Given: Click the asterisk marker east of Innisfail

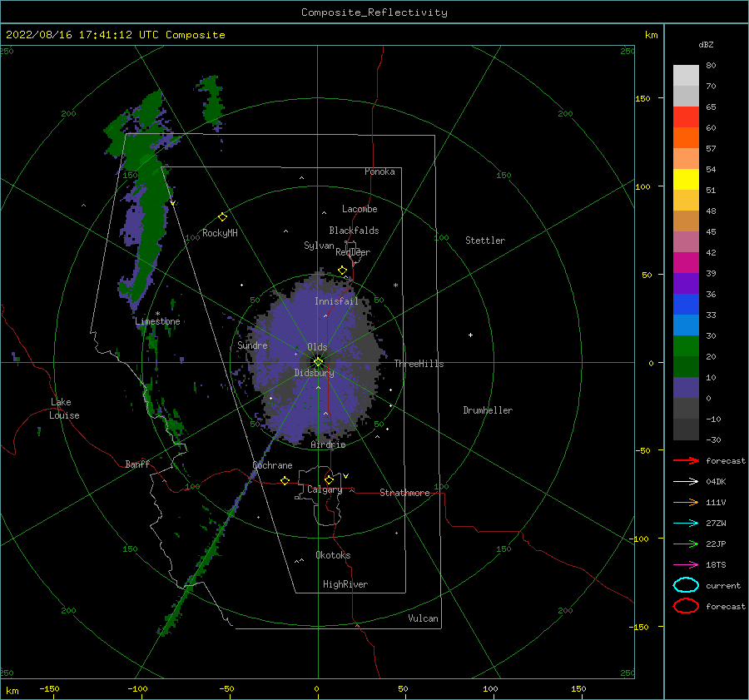Looking at the screenshot, I should tap(395, 285).
